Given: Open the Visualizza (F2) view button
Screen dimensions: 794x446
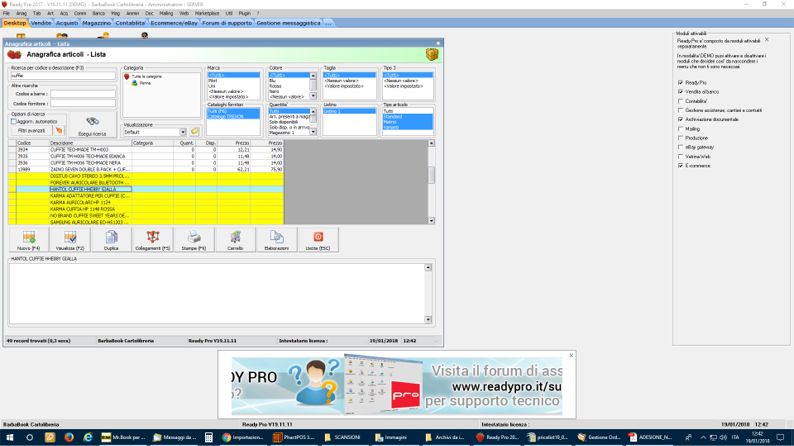Looking at the screenshot, I should click(x=70, y=240).
